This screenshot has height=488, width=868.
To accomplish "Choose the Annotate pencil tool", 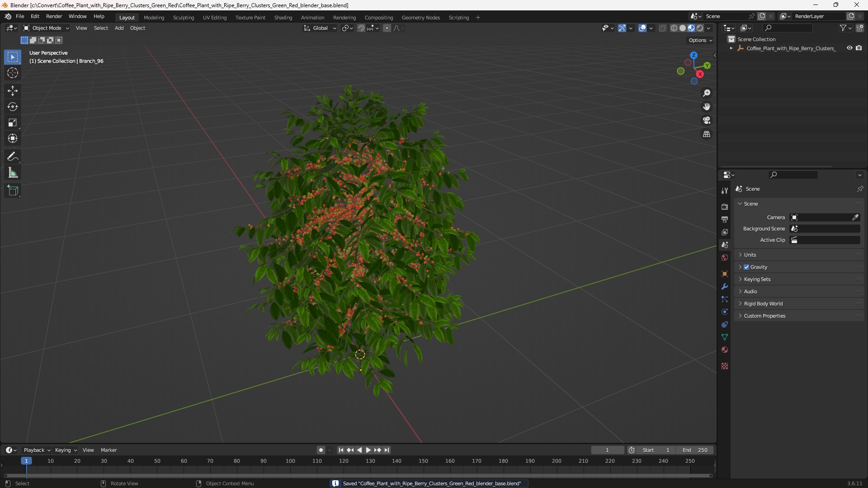I will 13,157.
